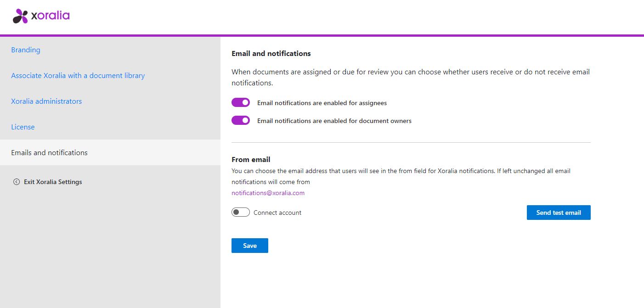Select the License menu item
This screenshot has width=644, height=308.
23,127
